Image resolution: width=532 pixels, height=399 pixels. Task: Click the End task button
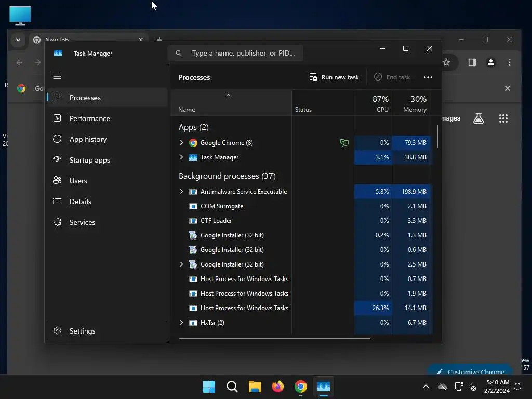(392, 77)
